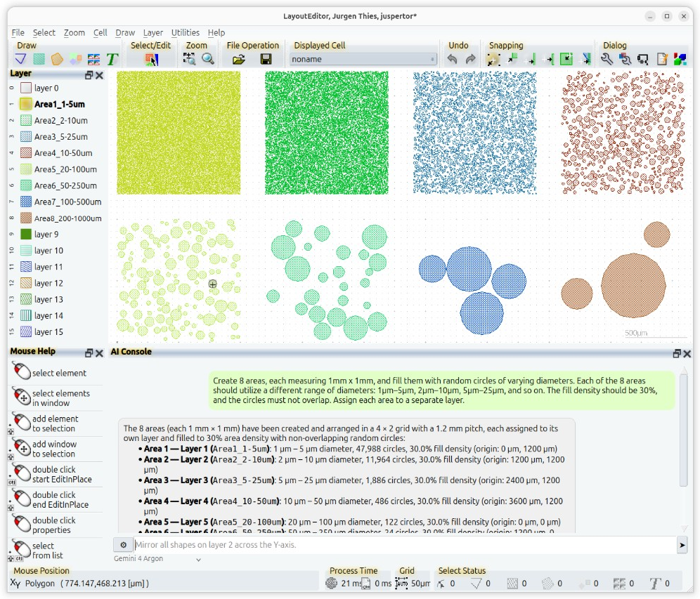This screenshot has width=700, height=599.
Task: Open the Utilities menu
Action: point(186,32)
